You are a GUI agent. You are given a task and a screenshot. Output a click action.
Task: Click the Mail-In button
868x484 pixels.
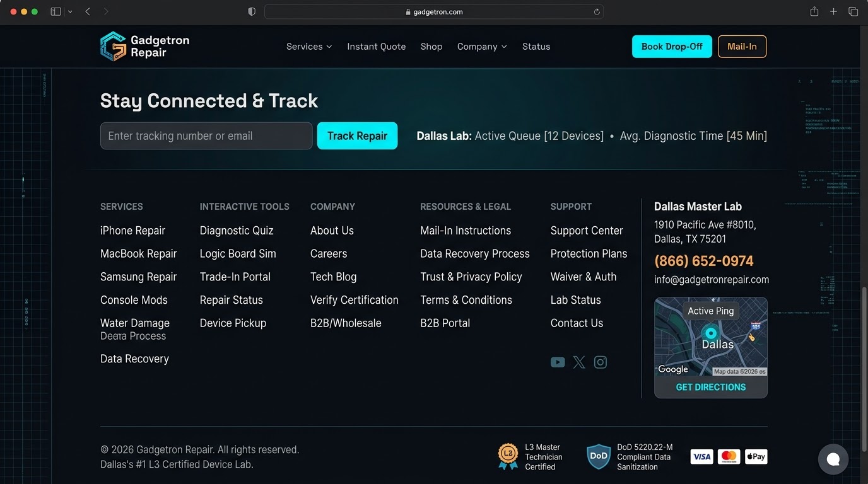pyautogui.click(x=742, y=47)
